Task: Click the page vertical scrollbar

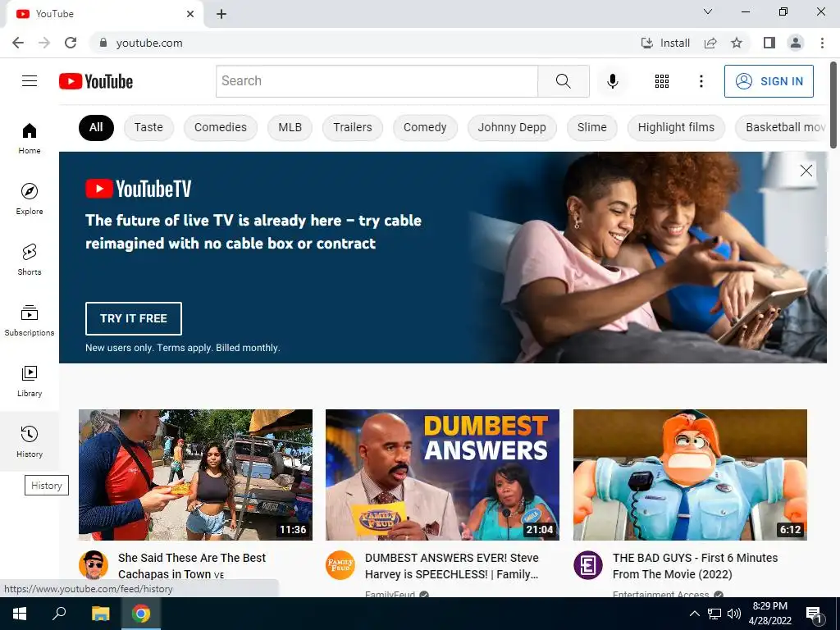Action: (833, 105)
